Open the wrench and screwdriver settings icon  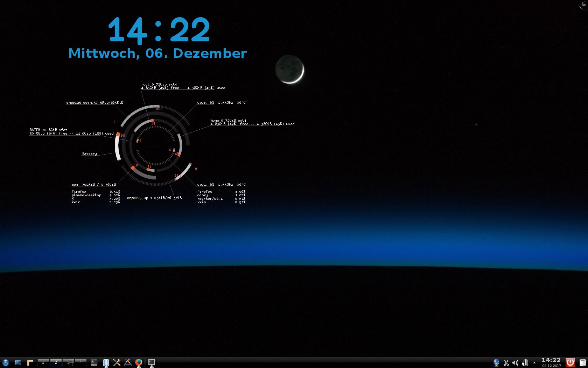[117, 363]
